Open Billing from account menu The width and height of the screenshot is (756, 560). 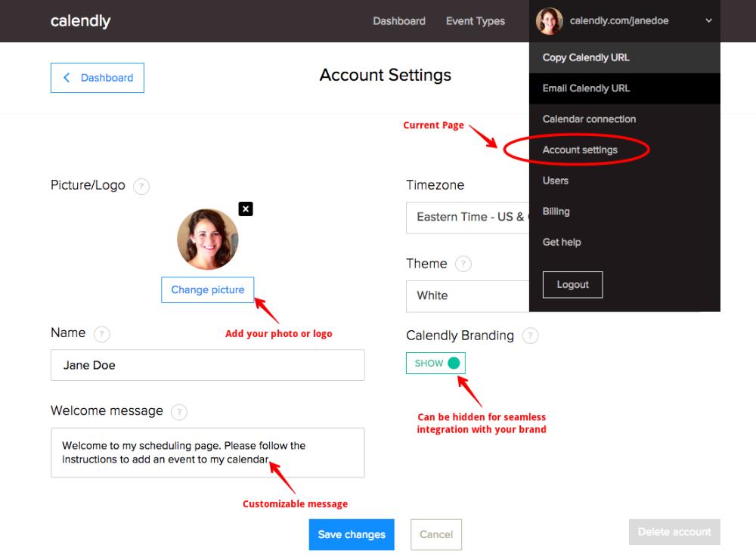(624, 212)
